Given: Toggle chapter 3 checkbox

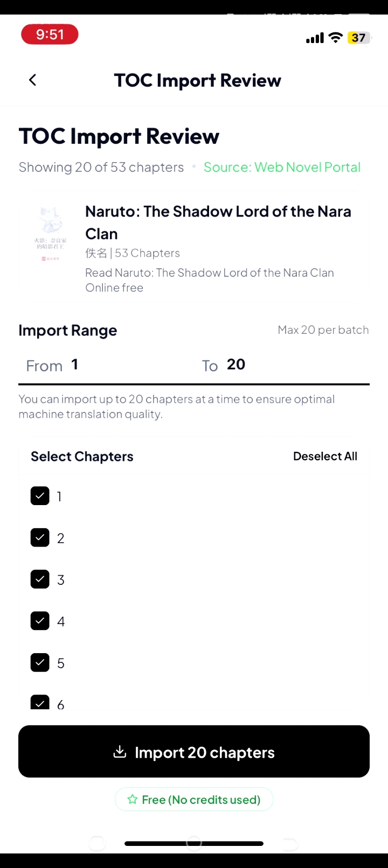Looking at the screenshot, I should point(40,579).
